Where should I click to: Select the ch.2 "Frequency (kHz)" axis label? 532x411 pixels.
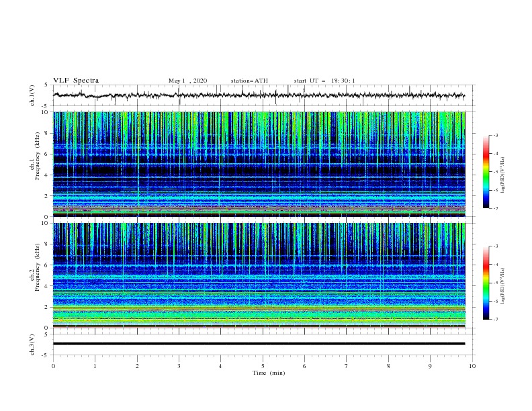tap(38, 267)
